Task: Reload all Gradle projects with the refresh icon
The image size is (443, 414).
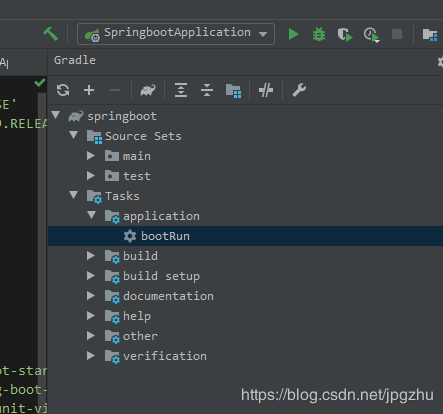Action: 63,90
